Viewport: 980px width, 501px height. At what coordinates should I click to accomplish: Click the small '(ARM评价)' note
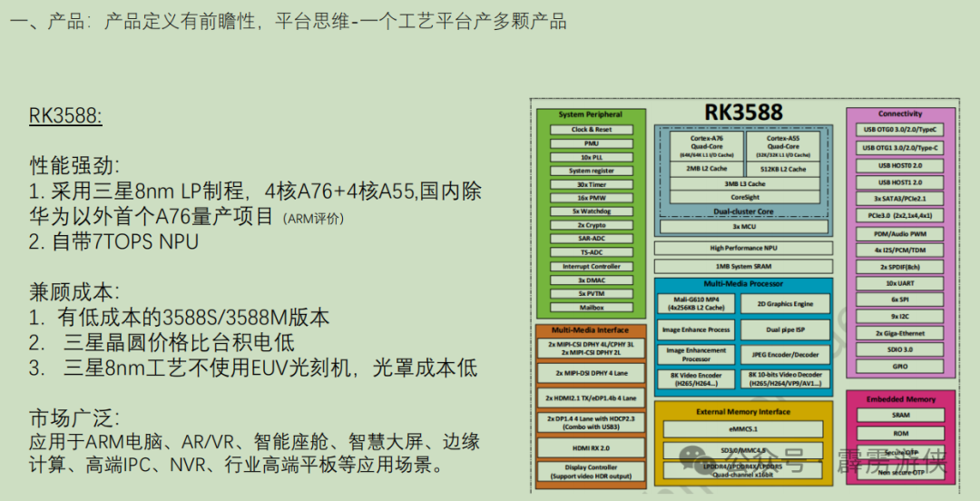click(314, 219)
